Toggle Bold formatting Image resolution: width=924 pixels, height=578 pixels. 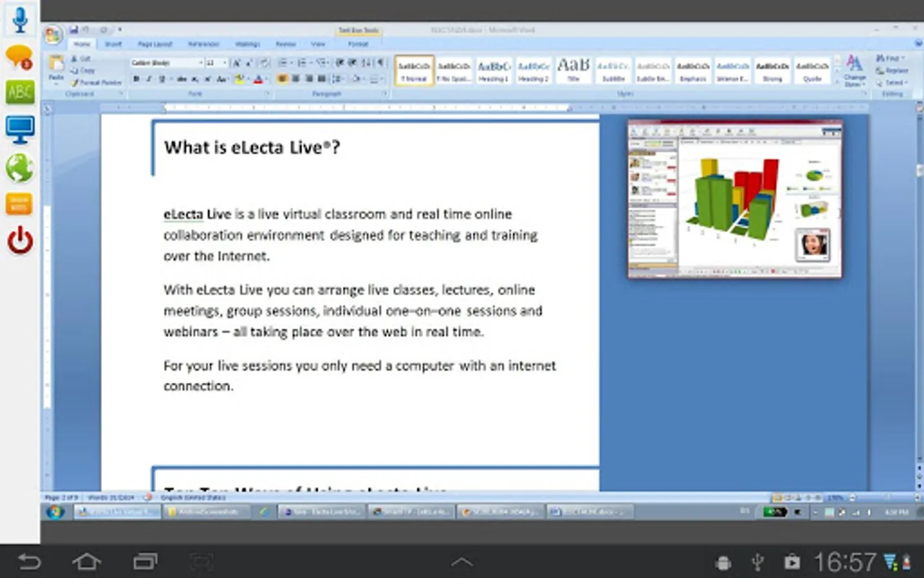(x=136, y=79)
